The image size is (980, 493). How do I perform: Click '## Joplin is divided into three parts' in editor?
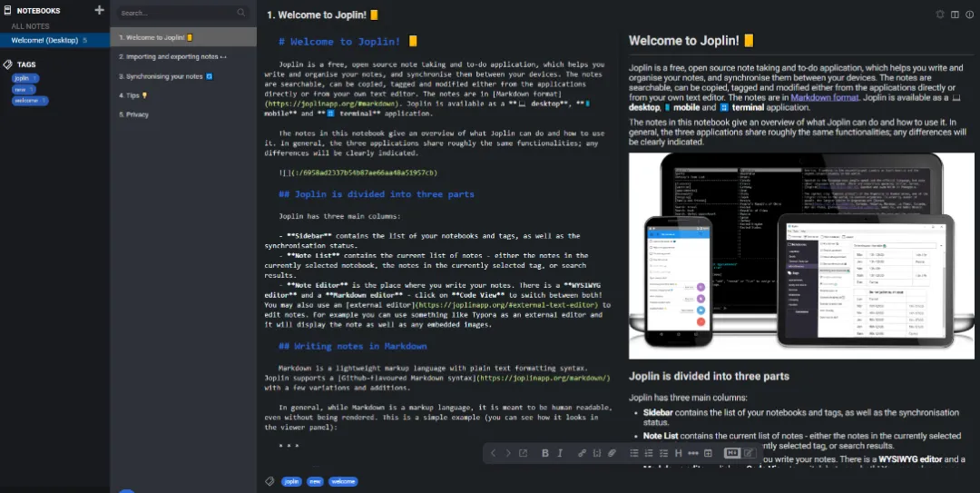tap(377, 194)
